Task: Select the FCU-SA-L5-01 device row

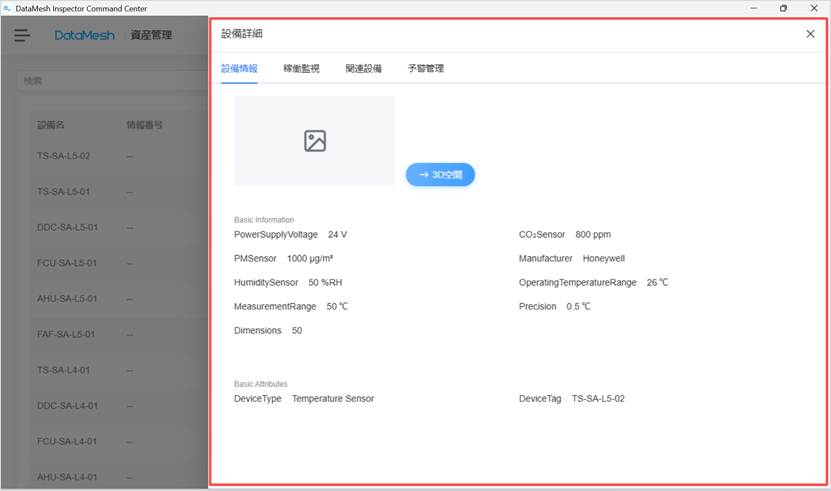Action: coord(67,263)
